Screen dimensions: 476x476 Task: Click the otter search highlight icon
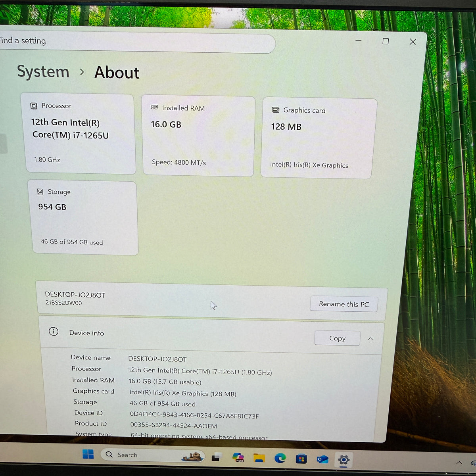point(192,457)
